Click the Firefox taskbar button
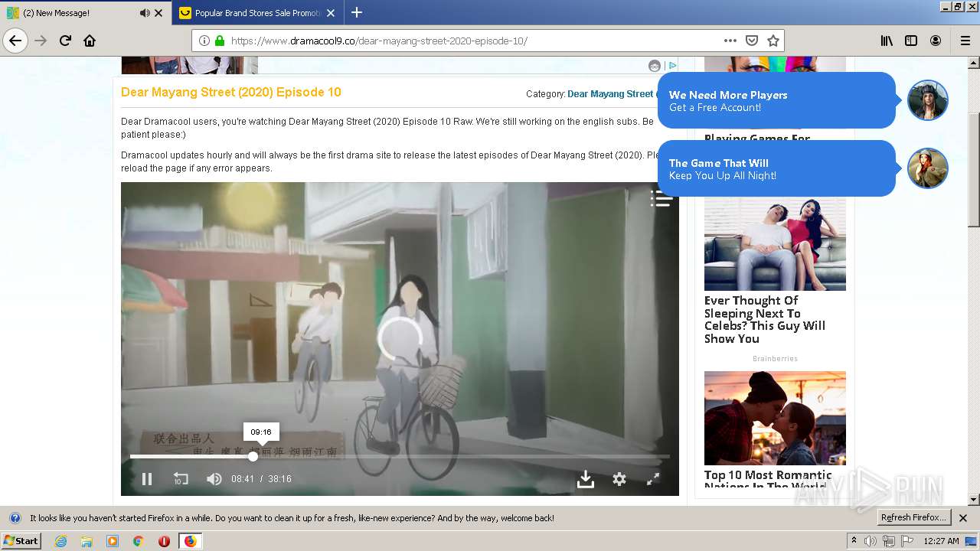Viewport: 980px width, 551px height. pos(190,541)
